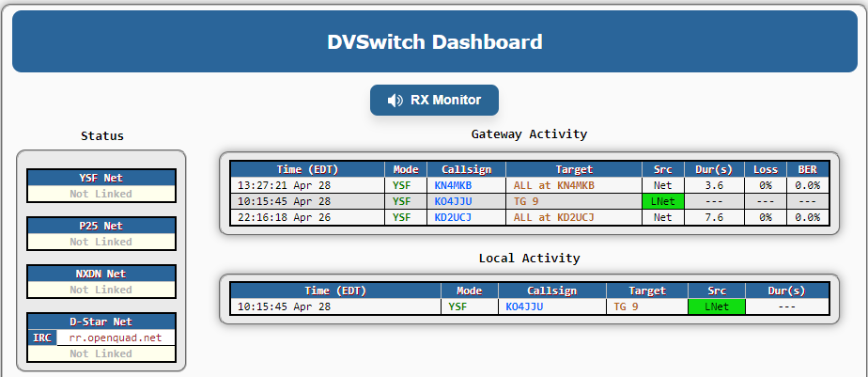Screen dimensions: 868x377
Task: Select the NXDN Net status header
Action: point(101,274)
